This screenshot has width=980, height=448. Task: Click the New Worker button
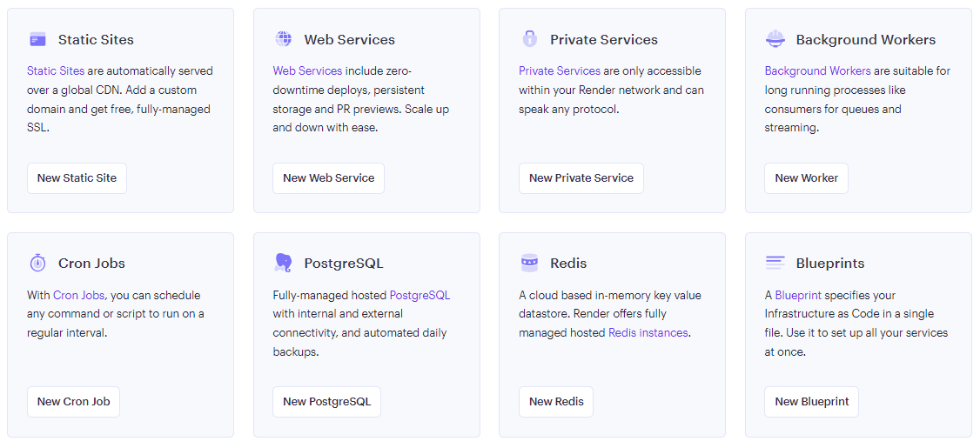pyautogui.click(x=806, y=178)
